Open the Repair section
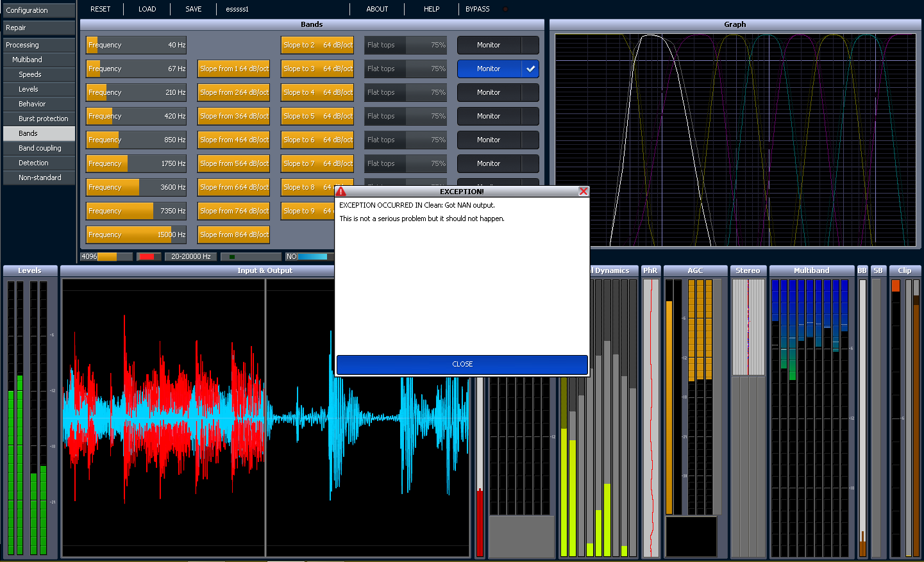 (39, 28)
